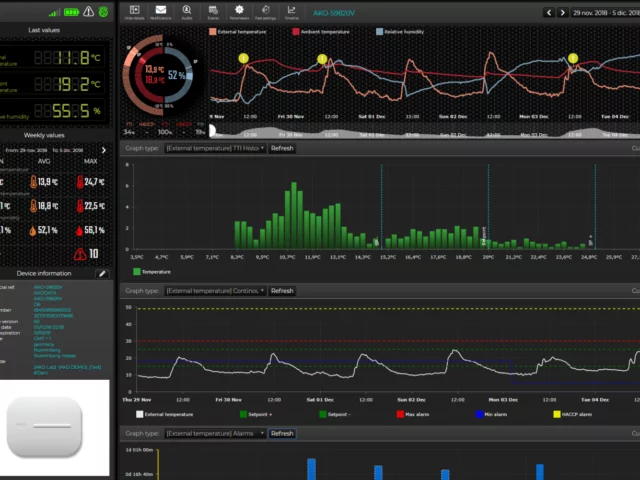Click the Hide details toolbar icon
This screenshot has width=640, height=480.
(x=134, y=12)
